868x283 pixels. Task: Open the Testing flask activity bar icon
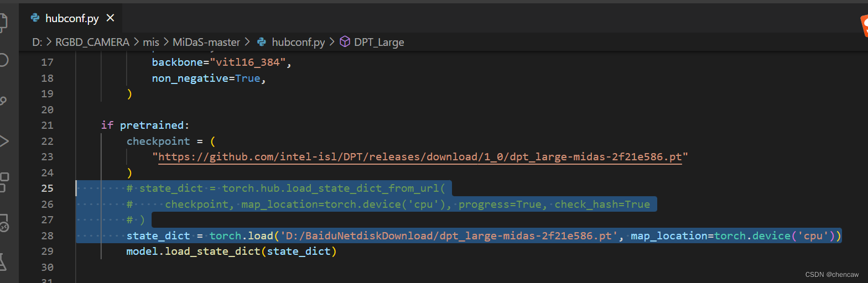tap(3, 262)
